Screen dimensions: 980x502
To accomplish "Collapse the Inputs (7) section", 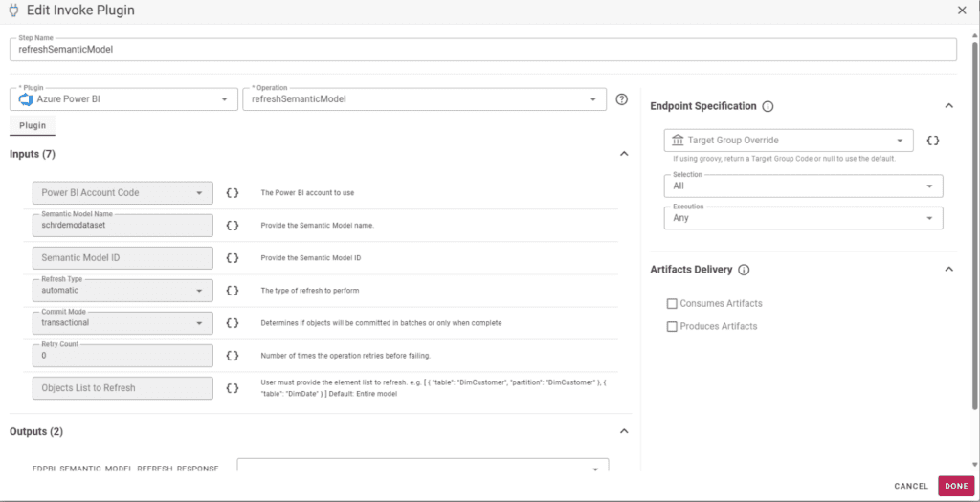I will click(x=623, y=154).
